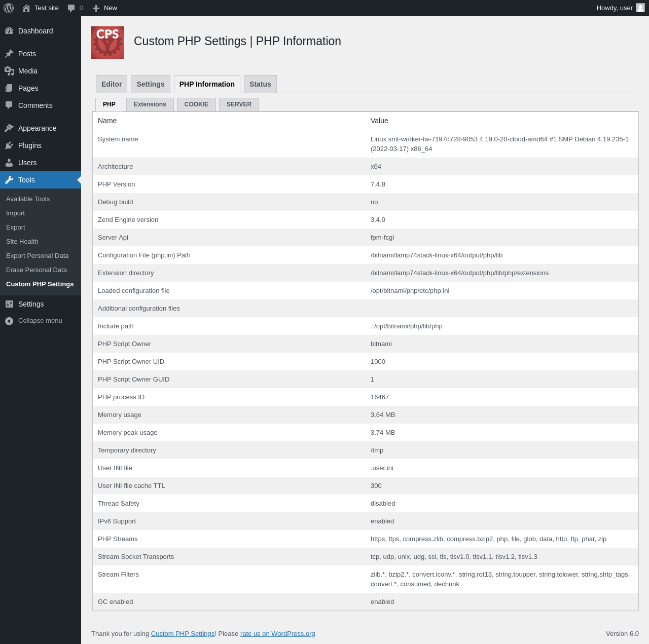Open the Status tab
The height and width of the screenshot is (644, 649).
260,84
